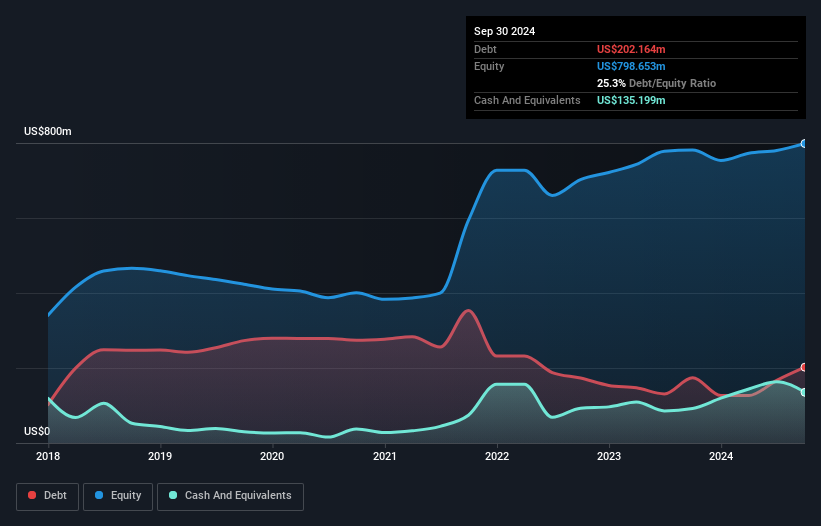The height and width of the screenshot is (526, 821).
Task: Select the 2023 x-axis label
Action: [609, 456]
